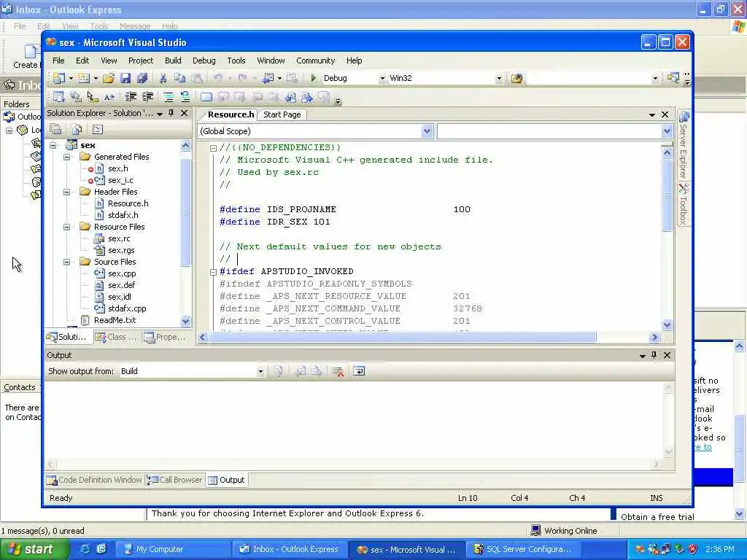Screen dimensions: 747x560
Task: Click Solution Explorer Show All Files icon
Action: click(76, 129)
